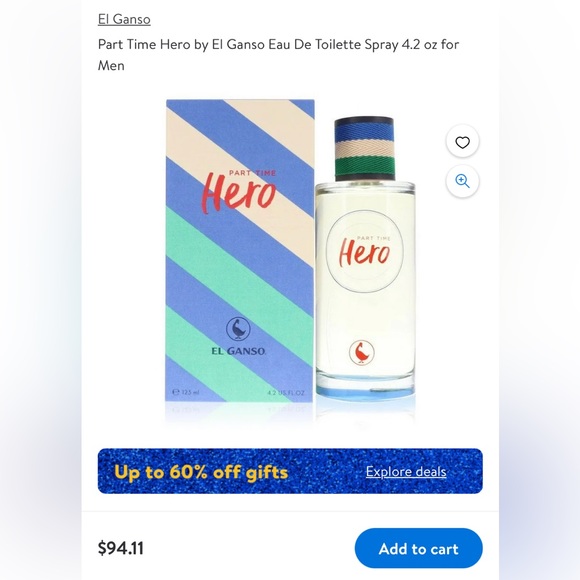Screen dimensions: 580x580
Task: Click the EL GANSO wordmark on the box
Action: click(x=238, y=351)
